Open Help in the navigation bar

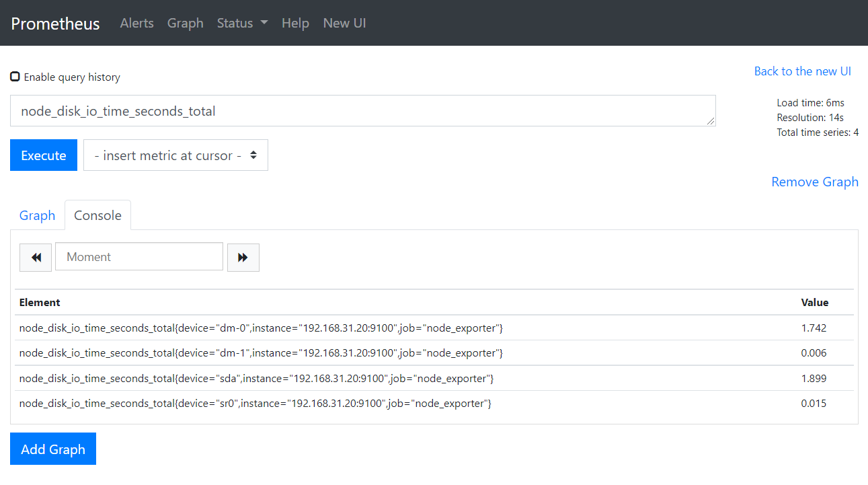click(x=295, y=23)
